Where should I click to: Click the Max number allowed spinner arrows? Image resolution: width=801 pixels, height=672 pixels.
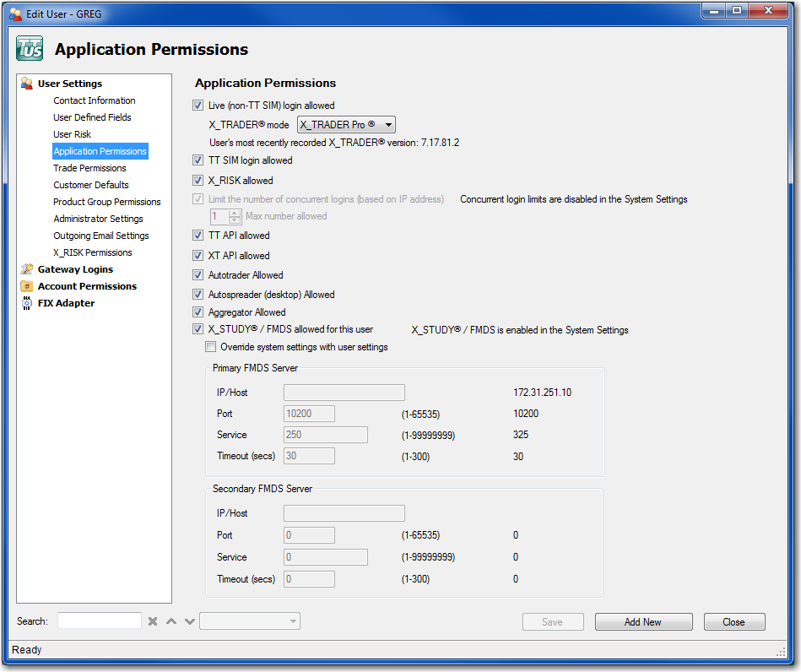[x=235, y=216]
